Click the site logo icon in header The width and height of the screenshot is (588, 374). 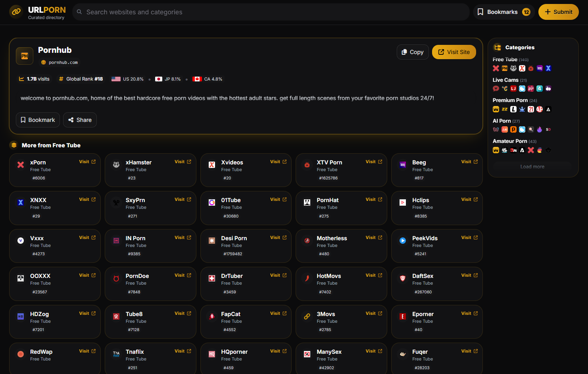tap(16, 12)
